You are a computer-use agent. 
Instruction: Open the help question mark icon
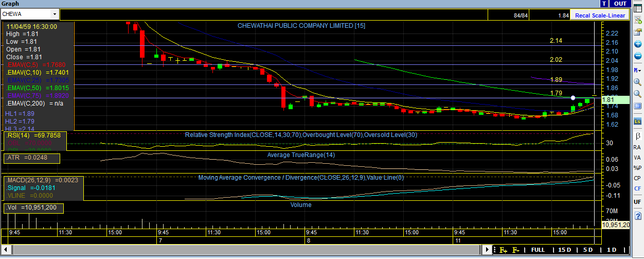coord(637,215)
